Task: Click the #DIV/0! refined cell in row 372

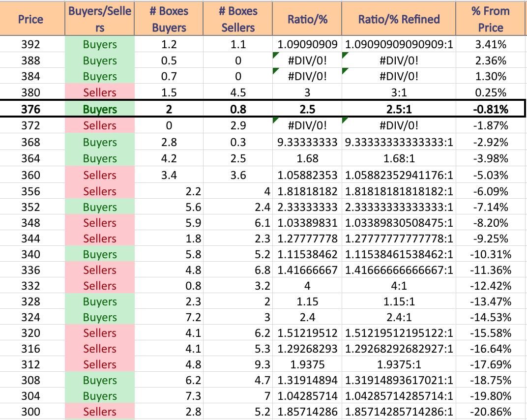Action: point(399,125)
